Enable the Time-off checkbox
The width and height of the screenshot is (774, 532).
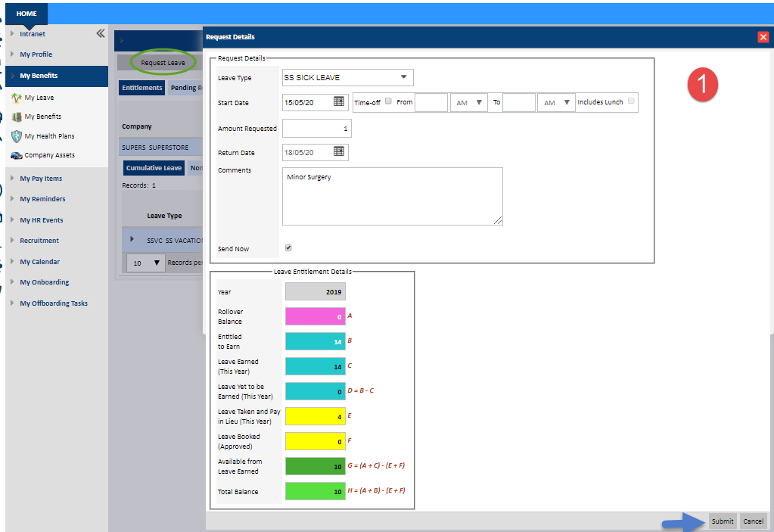click(x=388, y=101)
